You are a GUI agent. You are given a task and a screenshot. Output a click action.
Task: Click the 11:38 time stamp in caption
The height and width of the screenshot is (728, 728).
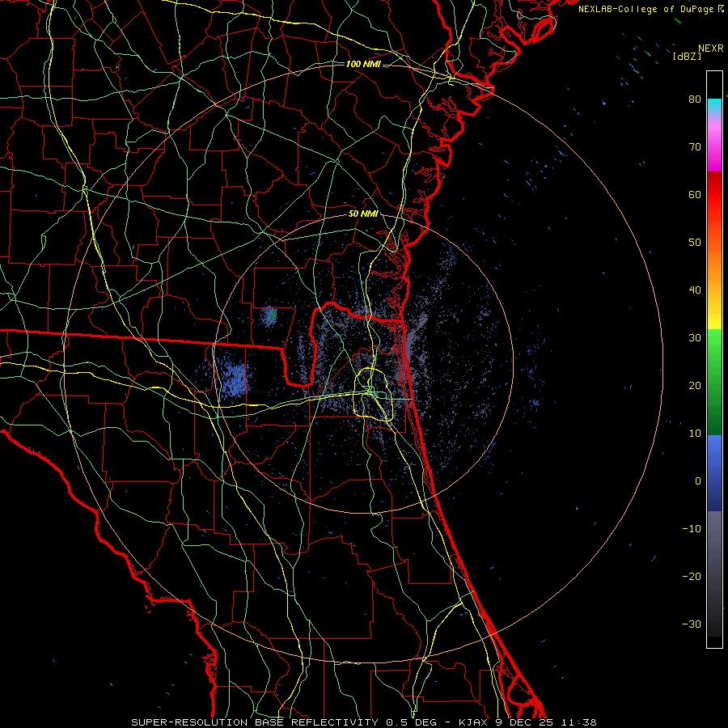(x=579, y=722)
